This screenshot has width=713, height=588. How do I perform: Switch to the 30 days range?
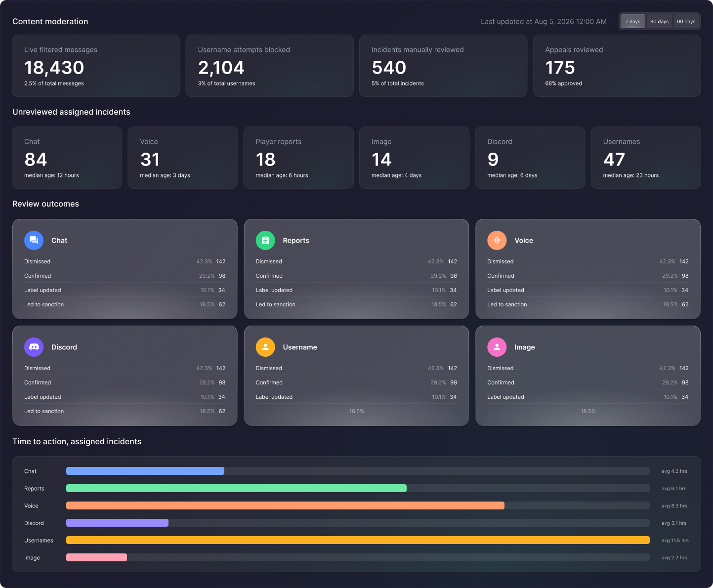[660, 21]
